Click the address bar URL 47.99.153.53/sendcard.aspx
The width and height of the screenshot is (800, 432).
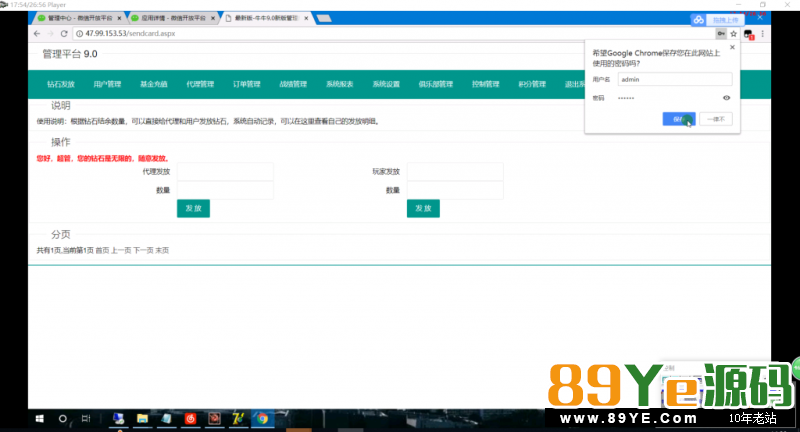click(130, 34)
